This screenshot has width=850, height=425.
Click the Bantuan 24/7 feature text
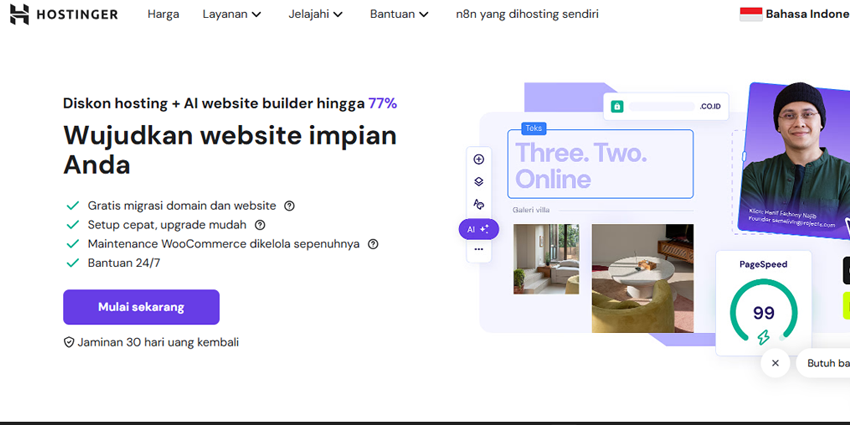(x=124, y=263)
